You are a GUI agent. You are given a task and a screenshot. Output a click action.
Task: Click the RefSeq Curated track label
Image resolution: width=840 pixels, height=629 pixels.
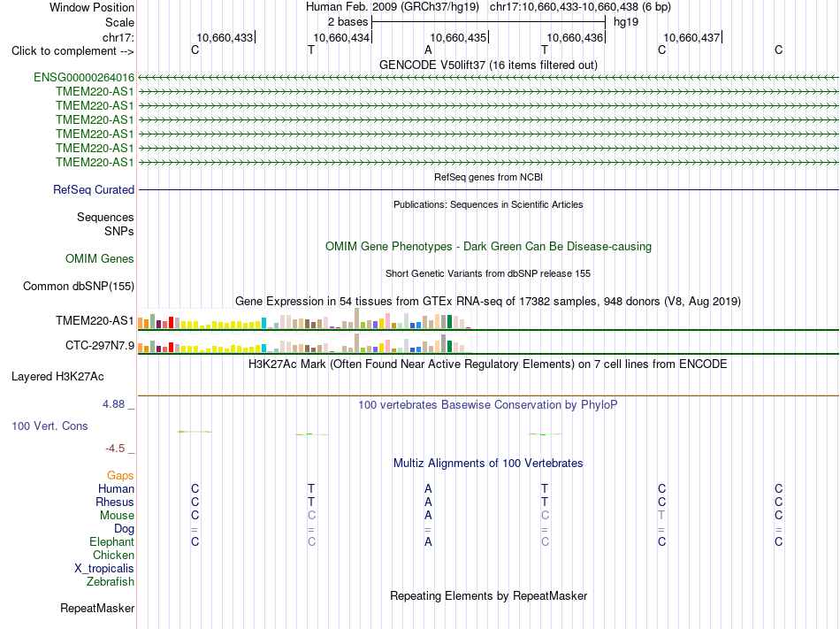pos(94,189)
